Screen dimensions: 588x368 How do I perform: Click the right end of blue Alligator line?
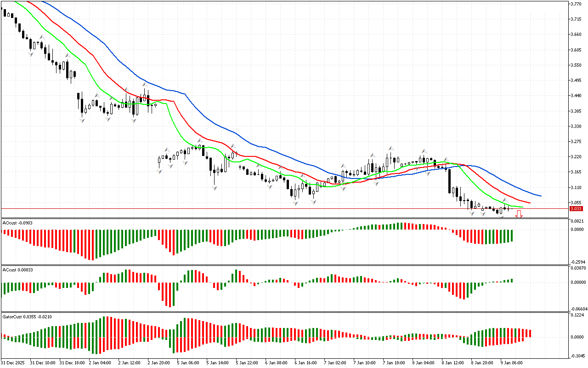pyautogui.click(x=541, y=196)
